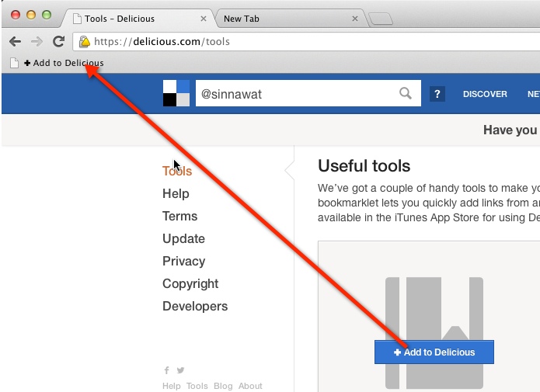Click the red close window button

(x=16, y=15)
